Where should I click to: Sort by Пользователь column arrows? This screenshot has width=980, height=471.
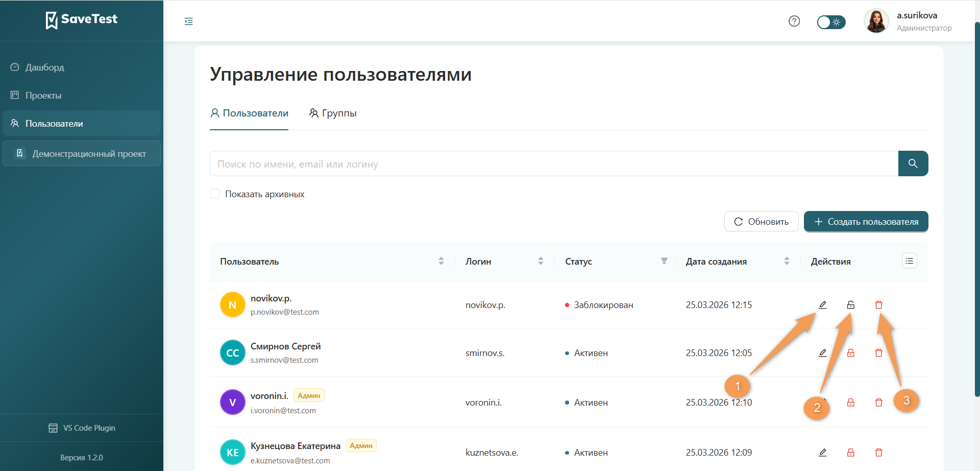(441, 261)
